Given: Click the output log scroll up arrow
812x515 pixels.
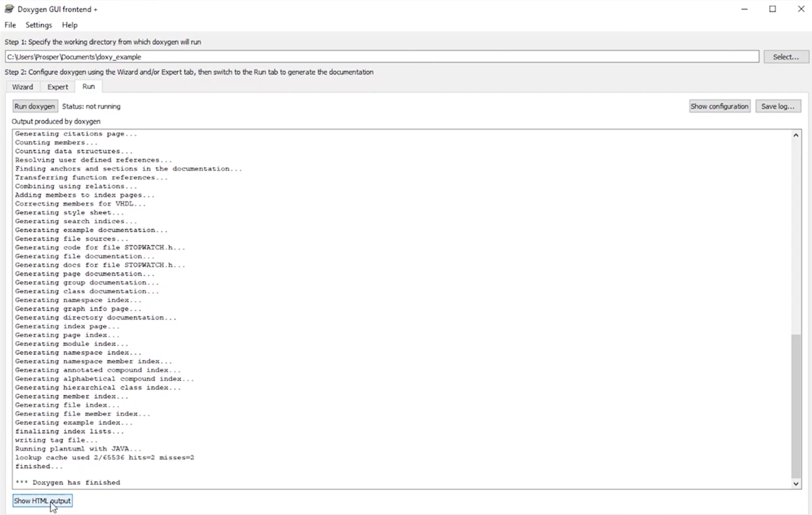Looking at the screenshot, I should 796,135.
